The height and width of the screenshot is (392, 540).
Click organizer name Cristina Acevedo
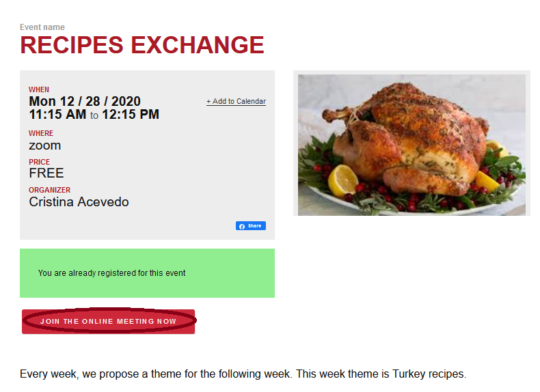79,201
